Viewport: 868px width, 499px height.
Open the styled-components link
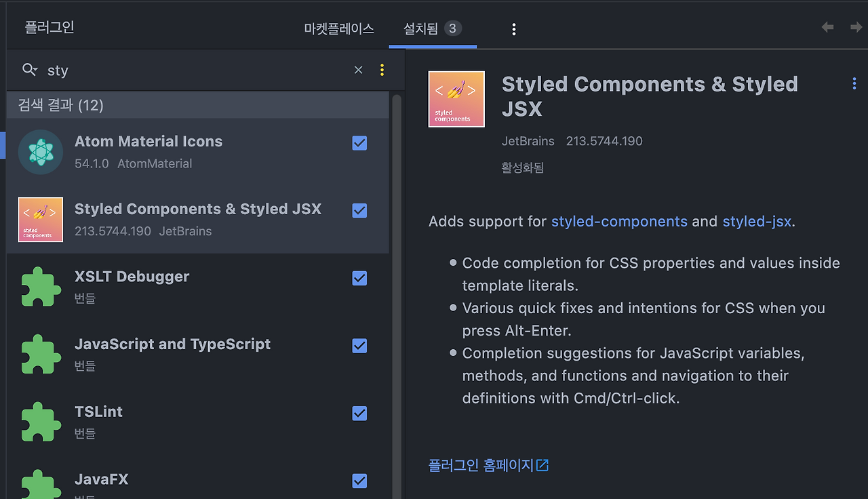[x=619, y=221]
